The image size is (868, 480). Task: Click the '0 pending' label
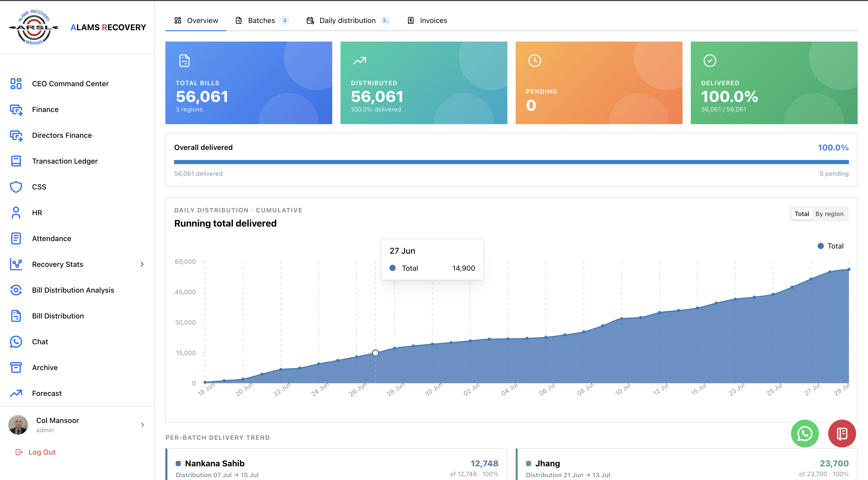click(x=834, y=174)
